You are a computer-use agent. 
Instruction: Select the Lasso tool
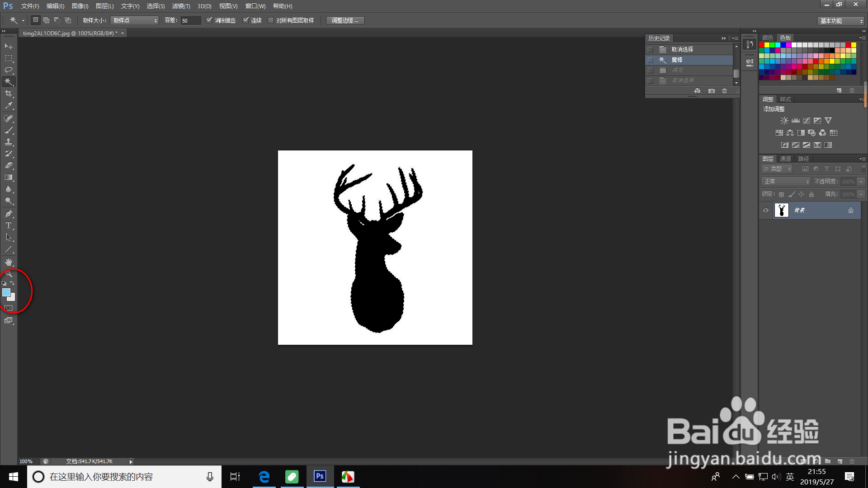[x=9, y=70]
